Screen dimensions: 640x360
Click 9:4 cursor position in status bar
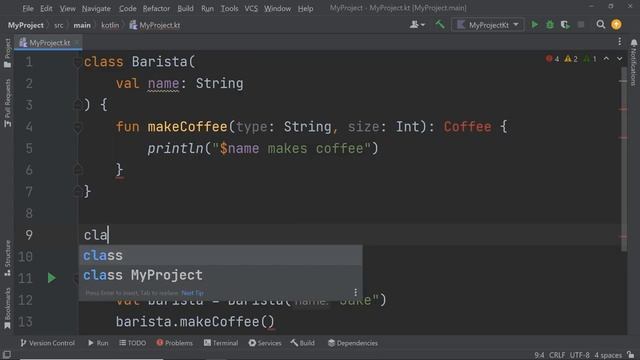(539, 356)
